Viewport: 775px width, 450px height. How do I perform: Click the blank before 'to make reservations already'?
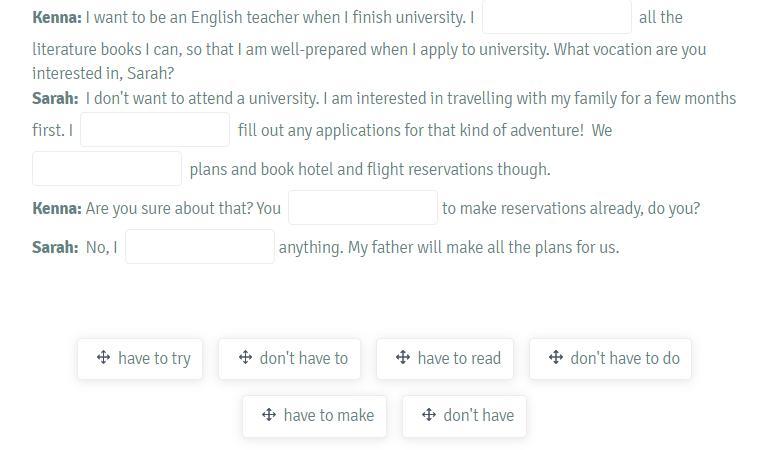[x=363, y=208]
